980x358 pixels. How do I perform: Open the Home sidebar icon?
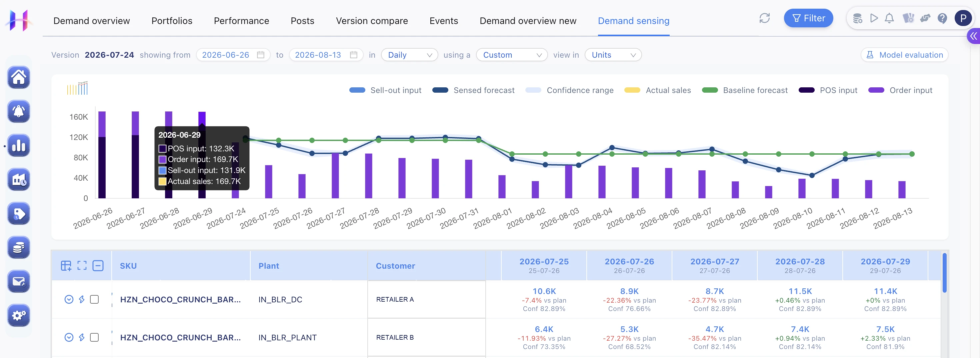pyautogui.click(x=19, y=78)
